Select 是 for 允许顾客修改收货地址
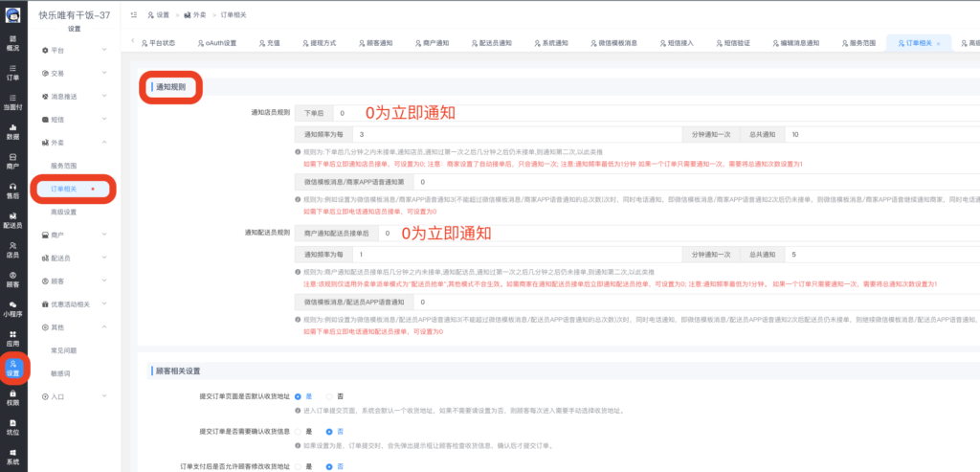 point(299,466)
